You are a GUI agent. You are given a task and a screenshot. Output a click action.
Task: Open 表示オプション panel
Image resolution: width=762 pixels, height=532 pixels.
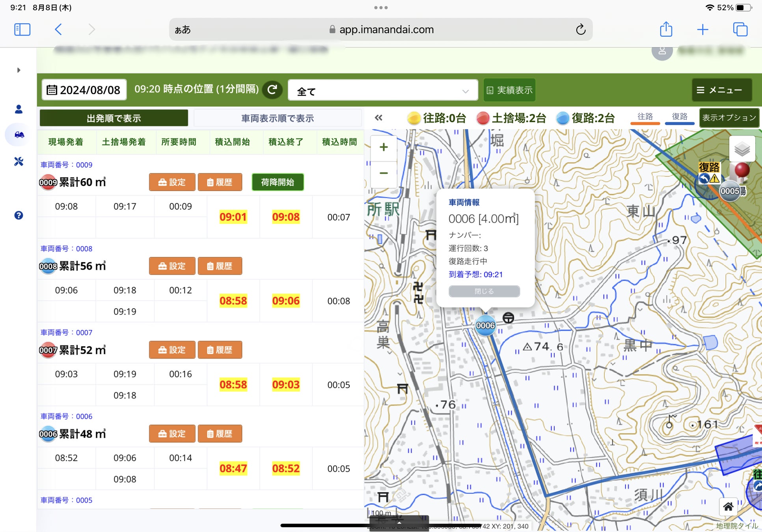[729, 118]
